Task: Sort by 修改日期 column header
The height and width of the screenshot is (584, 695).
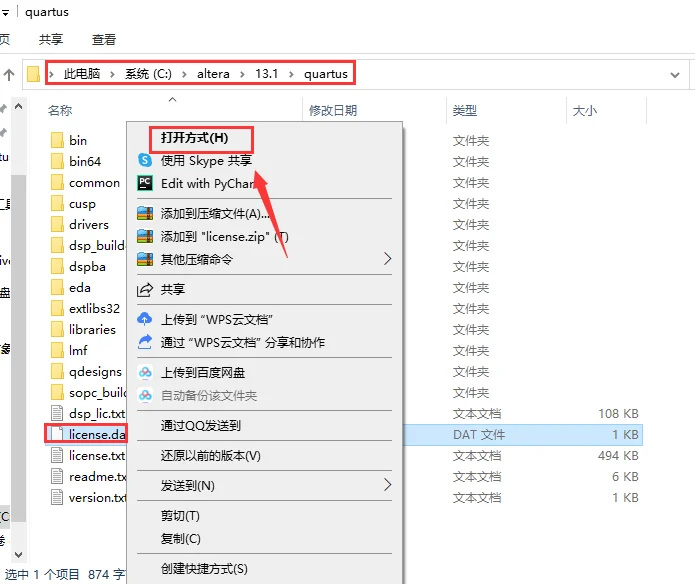Action: point(333,110)
